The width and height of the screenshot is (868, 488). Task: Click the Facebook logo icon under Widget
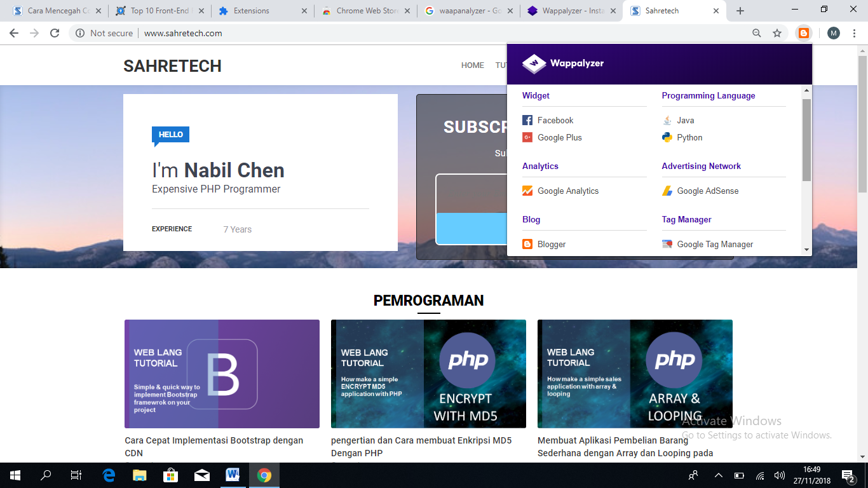527,120
